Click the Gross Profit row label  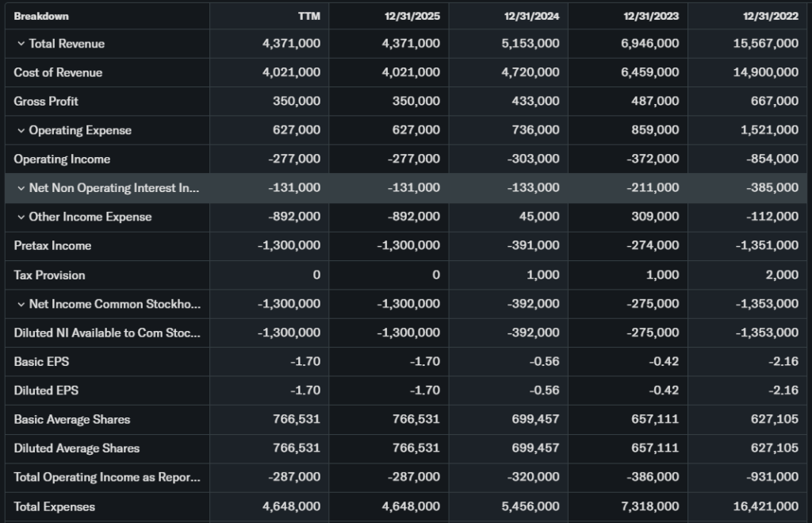tap(46, 102)
